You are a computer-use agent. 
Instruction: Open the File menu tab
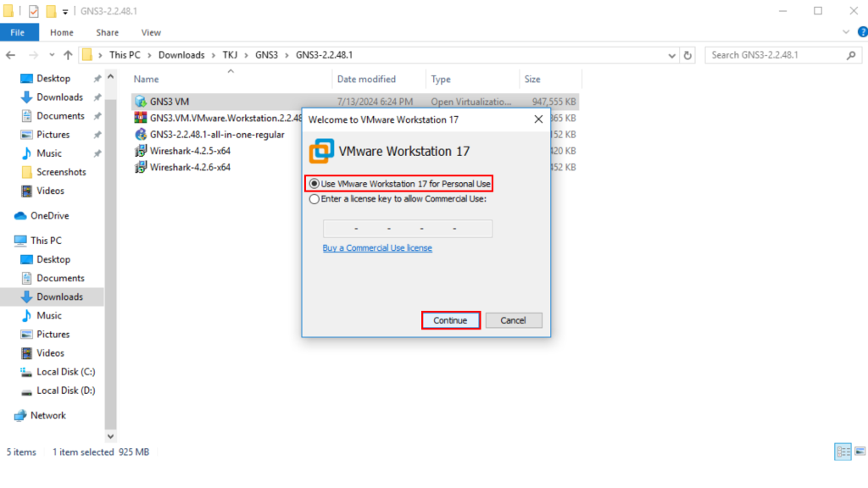click(x=18, y=33)
